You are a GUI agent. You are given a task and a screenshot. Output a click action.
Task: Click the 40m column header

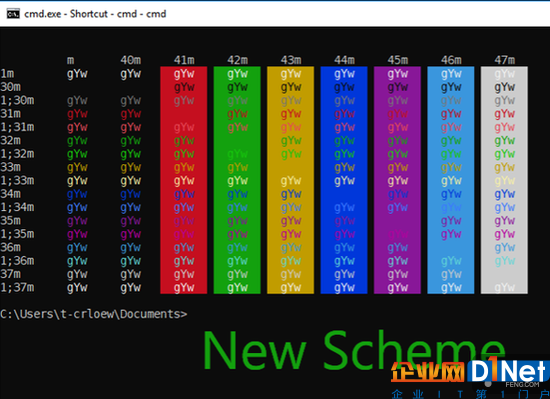pyautogui.click(x=131, y=60)
